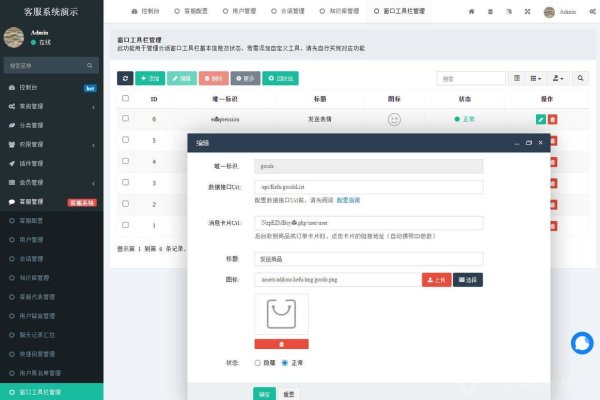Viewport: 600px width, 400px height.
Task: Expand the 权限管理 sidebar menu
Action: coord(52,144)
